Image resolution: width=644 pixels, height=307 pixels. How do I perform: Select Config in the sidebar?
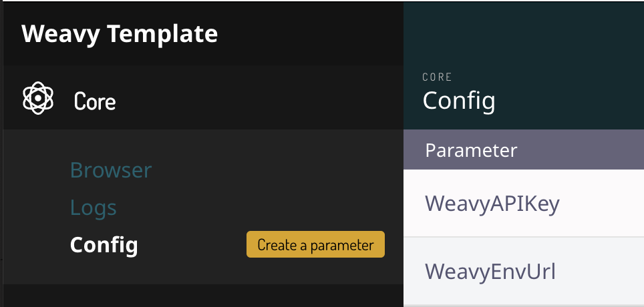tap(104, 245)
